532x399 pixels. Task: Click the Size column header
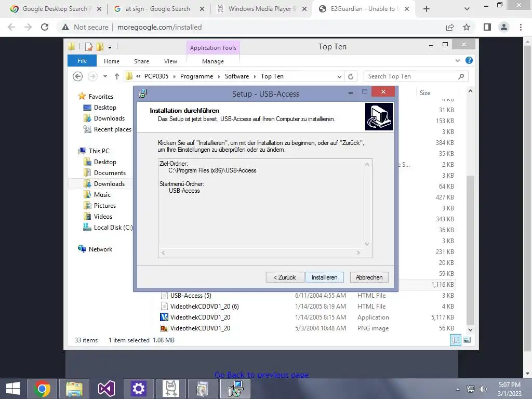tap(425, 93)
